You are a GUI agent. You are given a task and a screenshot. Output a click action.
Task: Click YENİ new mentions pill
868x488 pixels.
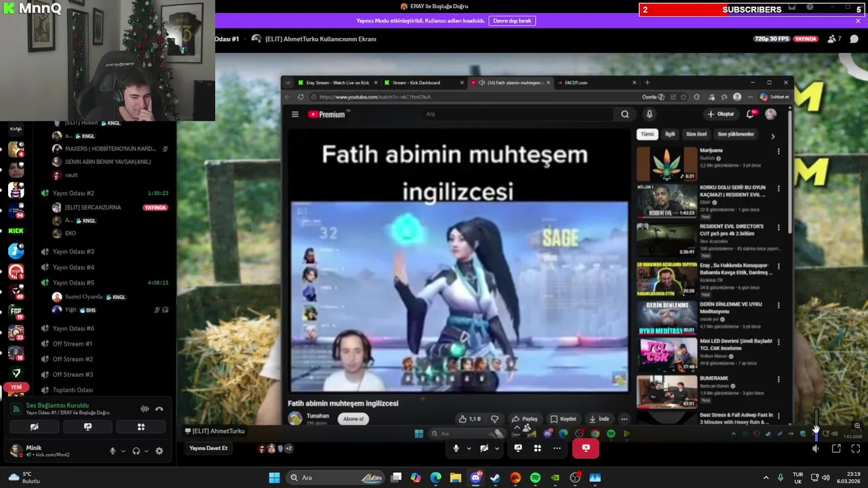(x=16, y=387)
